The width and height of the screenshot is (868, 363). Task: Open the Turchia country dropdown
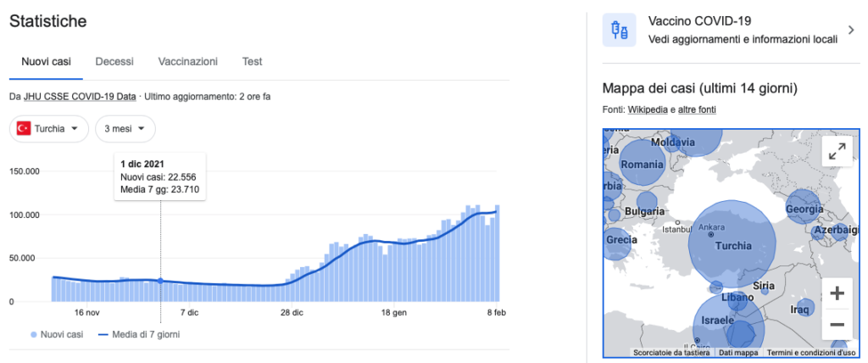pyautogui.click(x=49, y=129)
